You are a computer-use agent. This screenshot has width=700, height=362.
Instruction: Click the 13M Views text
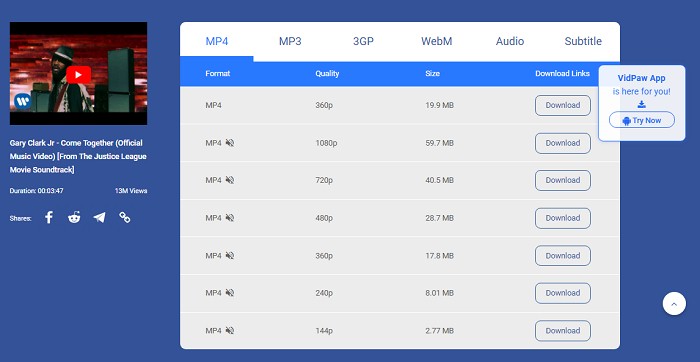click(131, 191)
